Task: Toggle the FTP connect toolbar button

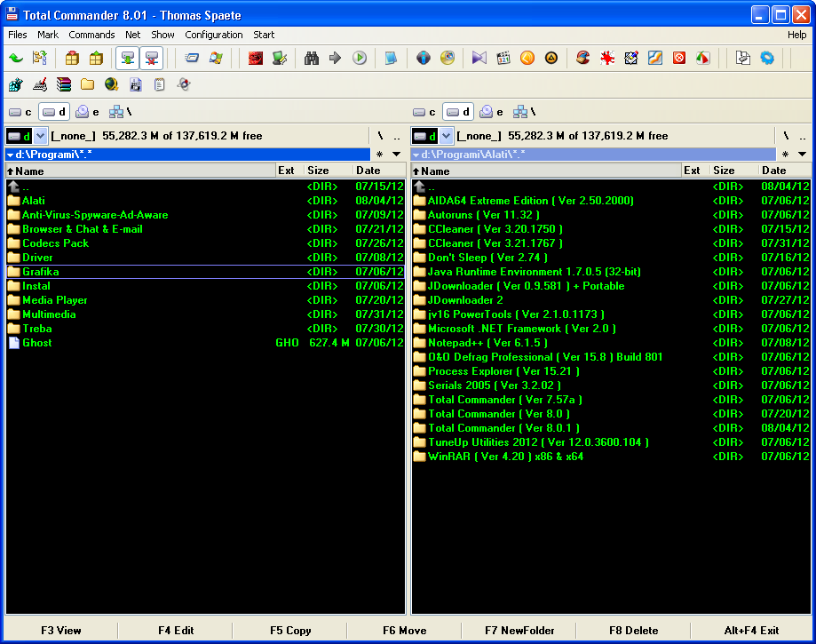Action: click(128, 58)
